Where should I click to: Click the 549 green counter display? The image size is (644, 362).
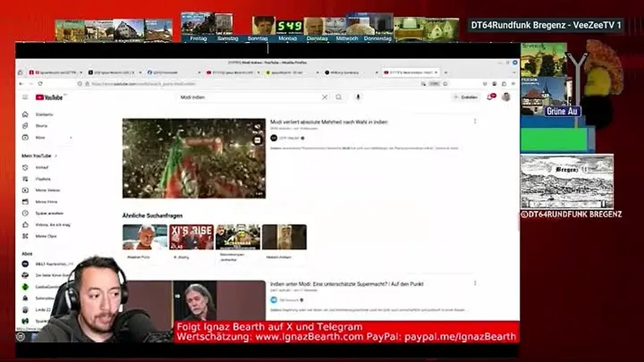290,26
